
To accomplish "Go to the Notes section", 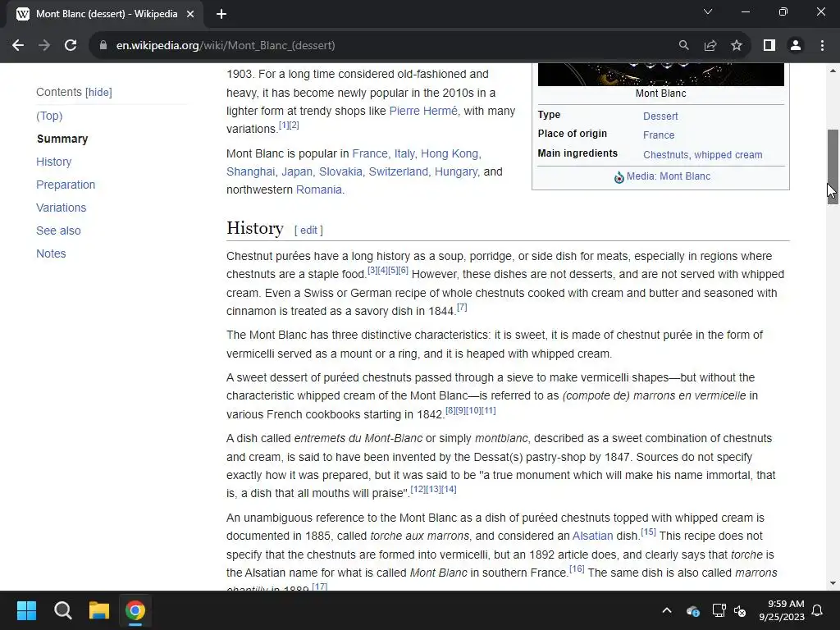I will 51,254.
